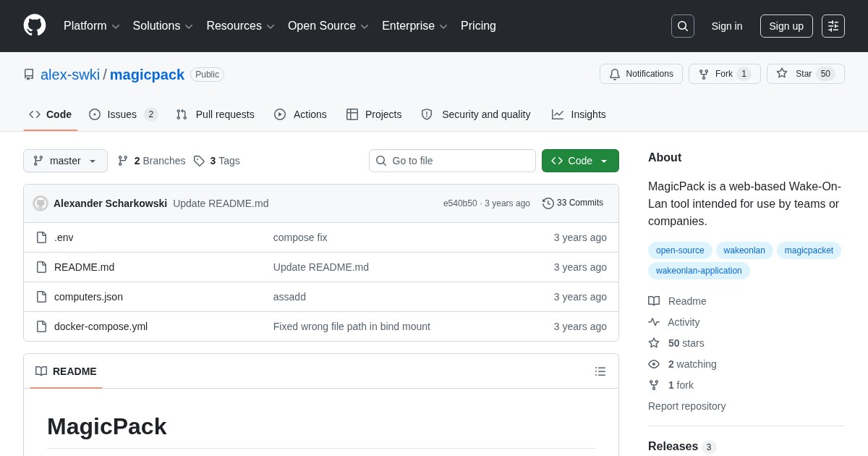Viewport: 868px width, 456px height.
Task: Open the Activity link
Action: [x=673, y=322]
